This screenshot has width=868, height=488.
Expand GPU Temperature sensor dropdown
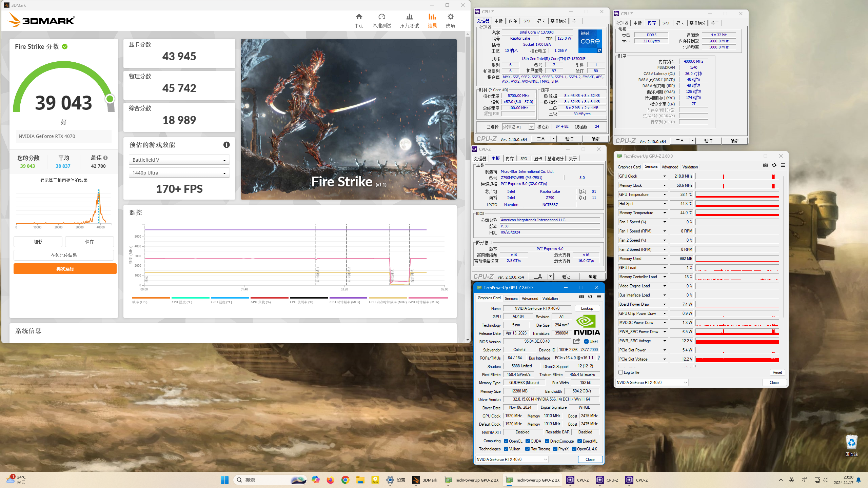(665, 195)
